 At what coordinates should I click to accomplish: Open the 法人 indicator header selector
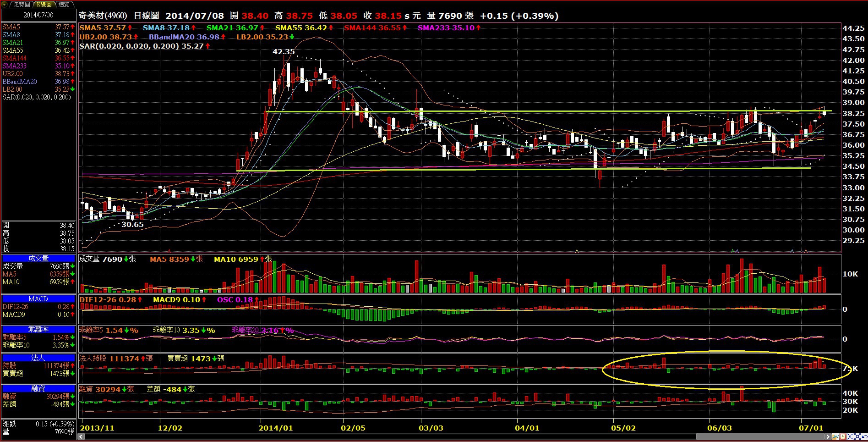coord(38,358)
